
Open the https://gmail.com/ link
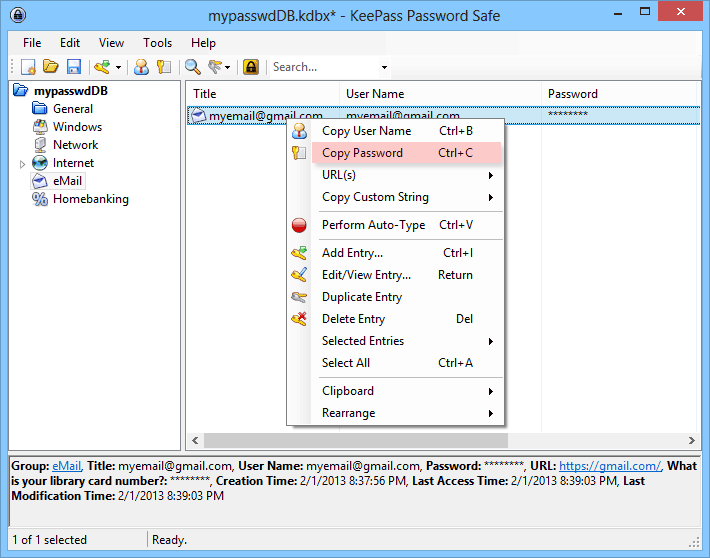tap(610, 466)
